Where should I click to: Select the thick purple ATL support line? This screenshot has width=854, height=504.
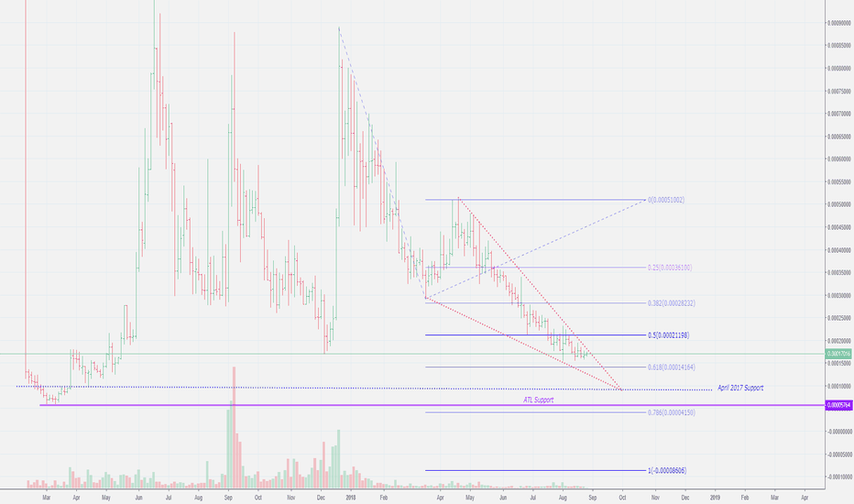pyautogui.click(x=432, y=405)
